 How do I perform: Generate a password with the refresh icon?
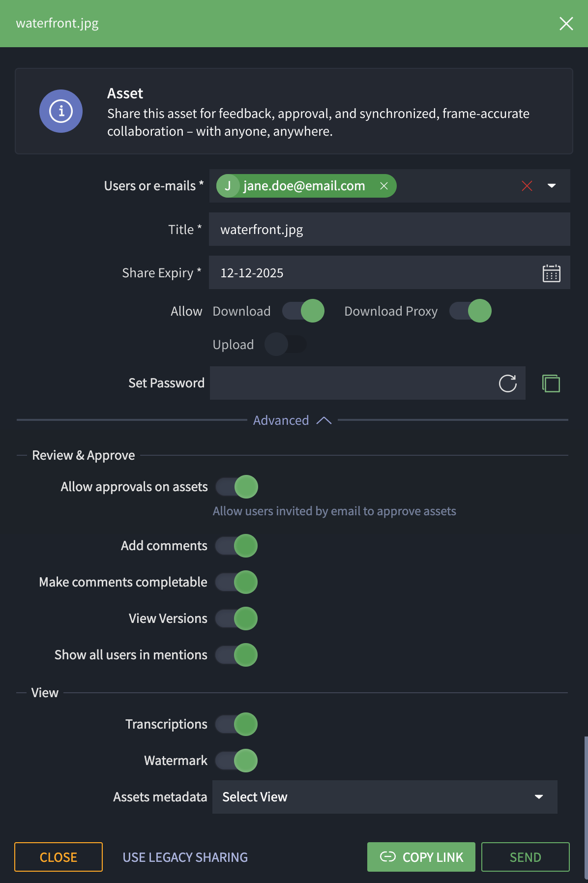(507, 383)
